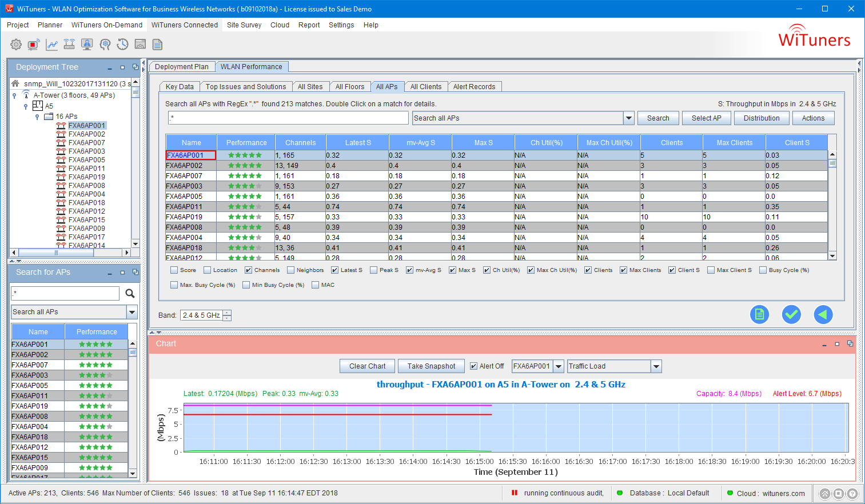Click the window settings toolbar icon
This screenshot has width=865, height=504.
click(x=140, y=45)
